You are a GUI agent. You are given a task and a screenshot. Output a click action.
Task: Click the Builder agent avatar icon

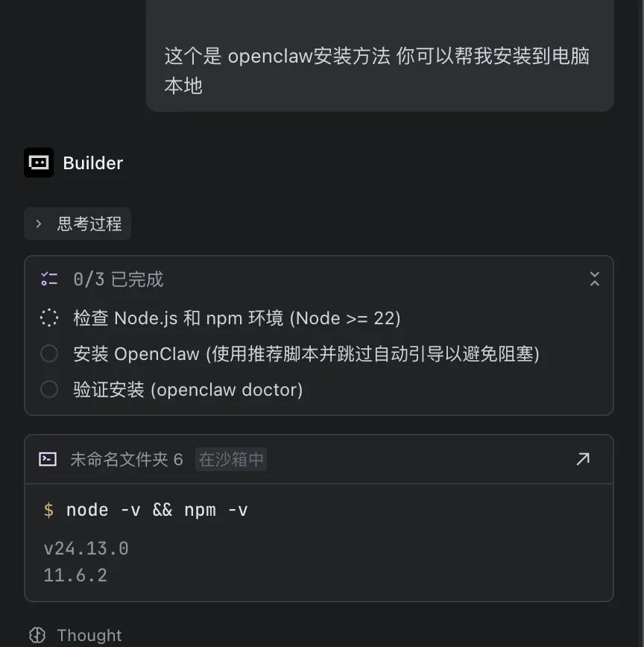[x=39, y=162]
